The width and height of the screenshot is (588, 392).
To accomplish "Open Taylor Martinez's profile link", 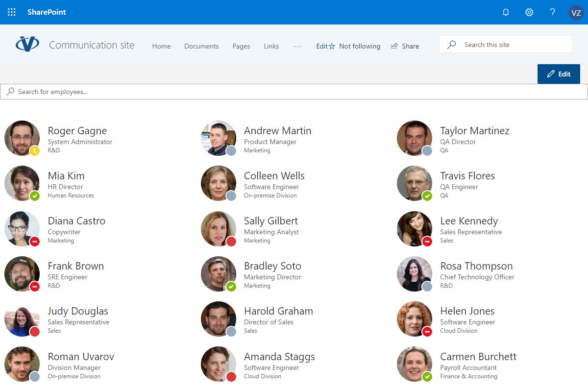I will pos(474,130).
